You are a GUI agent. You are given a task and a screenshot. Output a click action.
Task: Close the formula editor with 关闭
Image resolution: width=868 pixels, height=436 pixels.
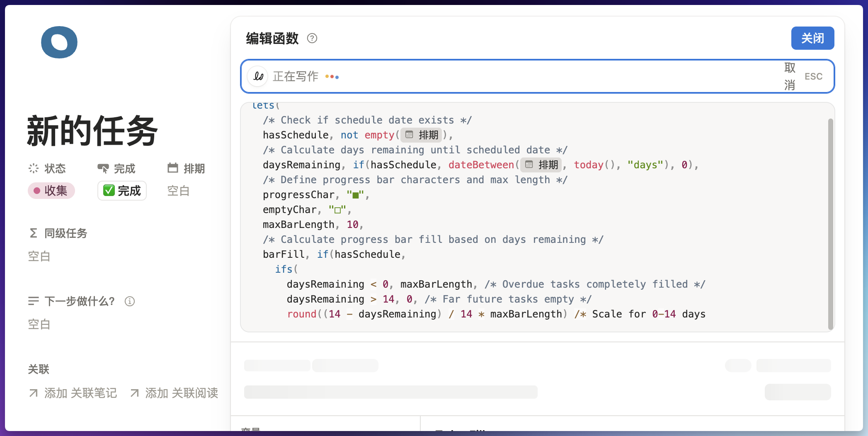[812, 38]
